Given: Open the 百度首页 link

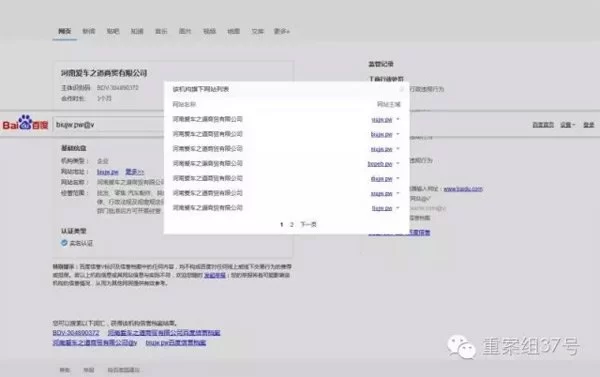Looking at the screenshot, I should (543, 125).
